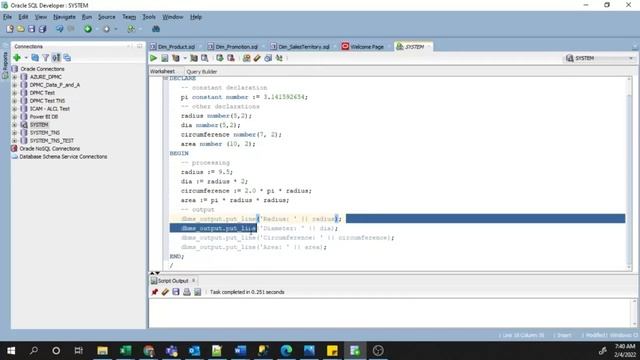Expand the Power BI DB connection node
Viewport: 640px width, 360px height.
[x=15, y=117]
